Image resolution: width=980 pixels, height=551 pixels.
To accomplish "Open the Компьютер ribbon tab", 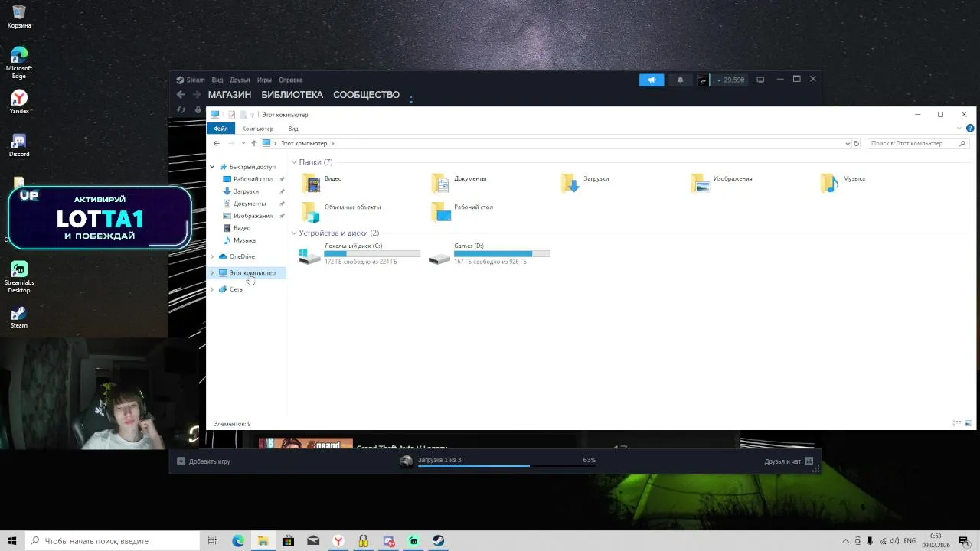I will (x=257, y=129).
